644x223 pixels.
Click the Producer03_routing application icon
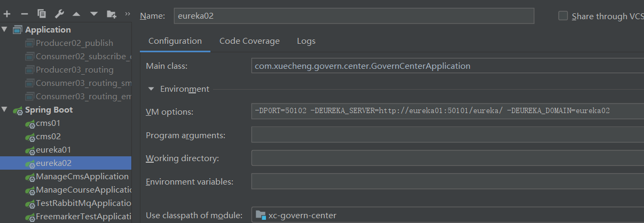pyautogui.click(x=30, y=69)
